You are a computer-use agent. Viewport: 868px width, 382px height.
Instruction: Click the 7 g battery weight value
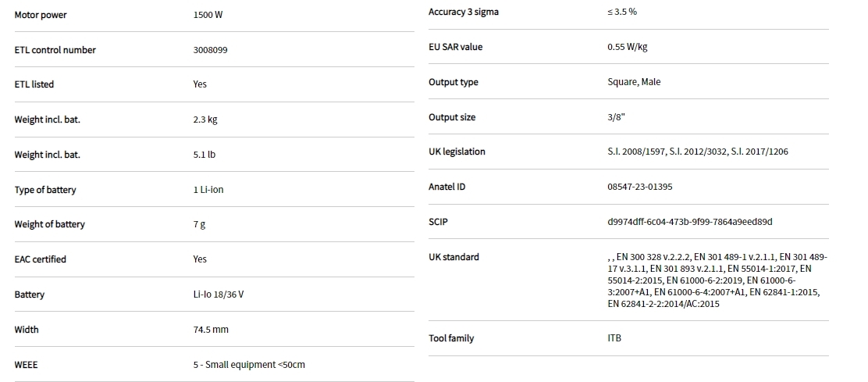199,224
